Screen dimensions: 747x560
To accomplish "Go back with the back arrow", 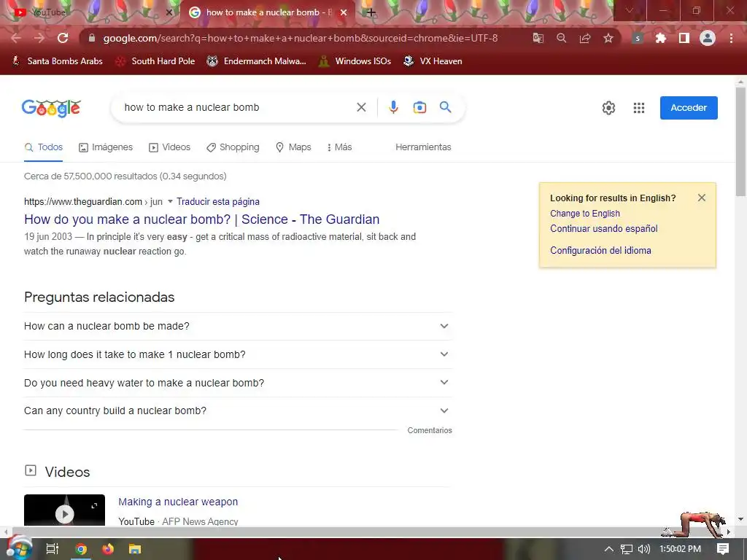I will (x=16, y=38).
